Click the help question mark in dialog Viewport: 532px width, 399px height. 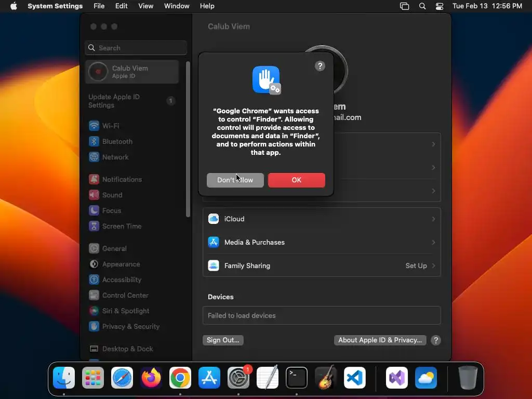pyautogui.click(x=320, y=66)
